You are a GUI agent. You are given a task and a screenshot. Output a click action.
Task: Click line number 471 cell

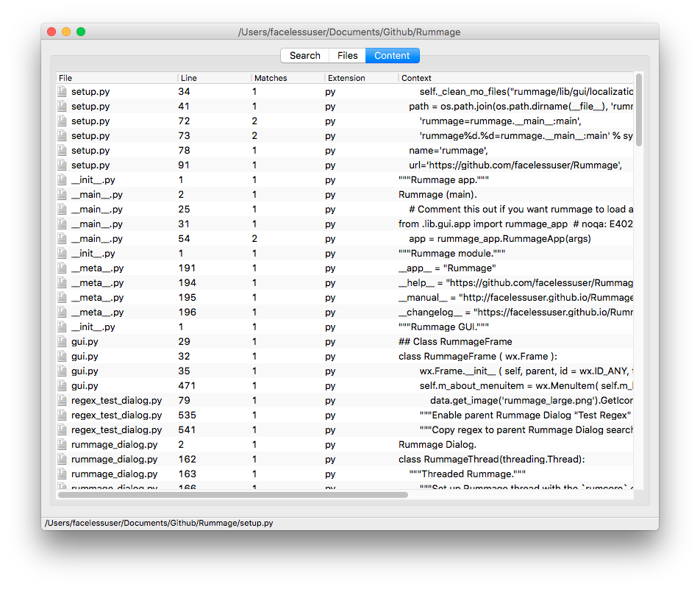tap(187, 386)
